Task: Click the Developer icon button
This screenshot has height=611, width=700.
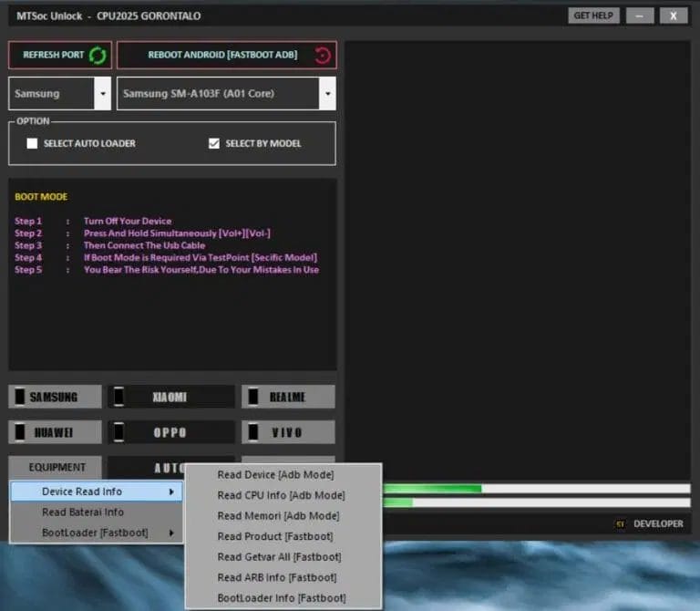Action: pyautogui.click(x=621, y=523)
